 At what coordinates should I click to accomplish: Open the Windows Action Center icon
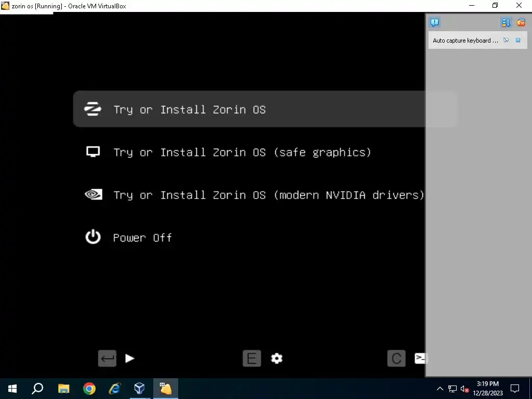(515, 389)
